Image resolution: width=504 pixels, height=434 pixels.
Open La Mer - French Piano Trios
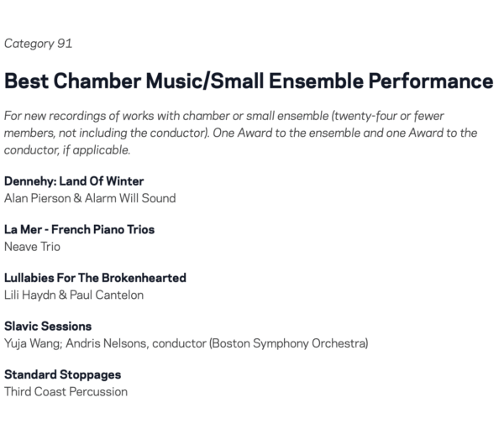coord(79,229)
